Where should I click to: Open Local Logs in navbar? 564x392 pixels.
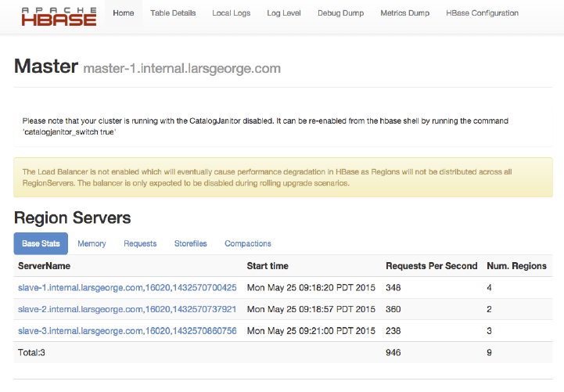pos(232,13)
